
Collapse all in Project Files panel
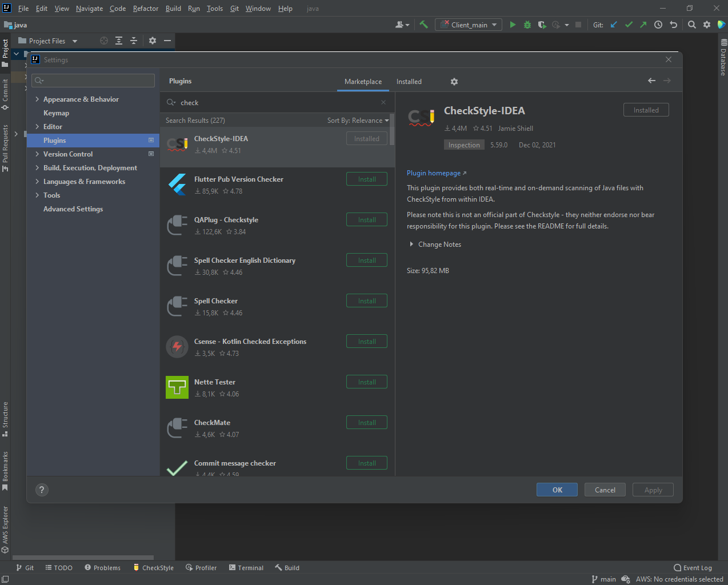coord(134,41)
